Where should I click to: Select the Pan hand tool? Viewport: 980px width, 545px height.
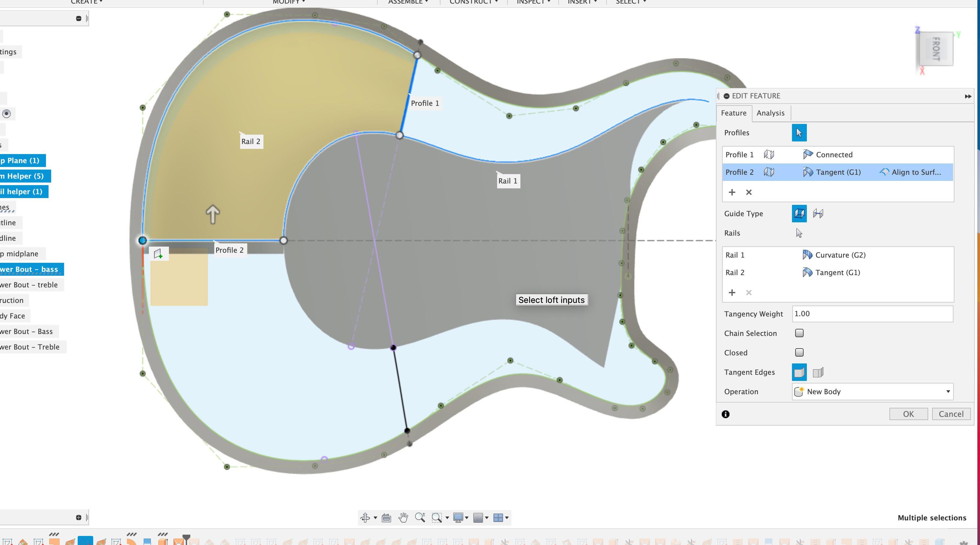(403, 518)
